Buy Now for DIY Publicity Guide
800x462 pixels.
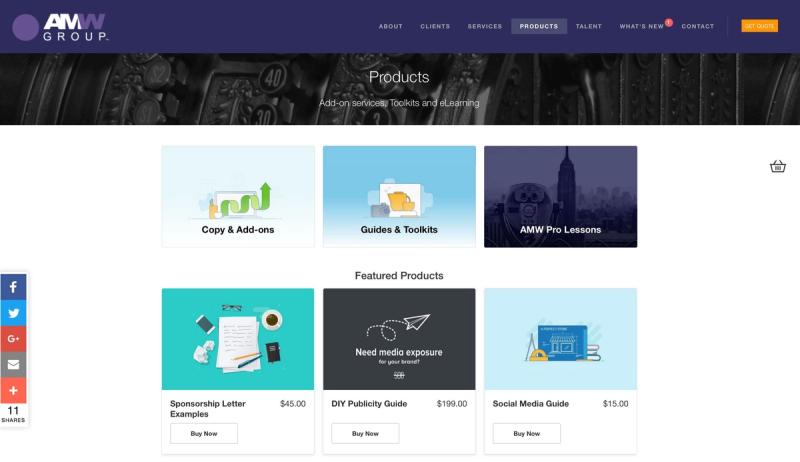(365, 433)
